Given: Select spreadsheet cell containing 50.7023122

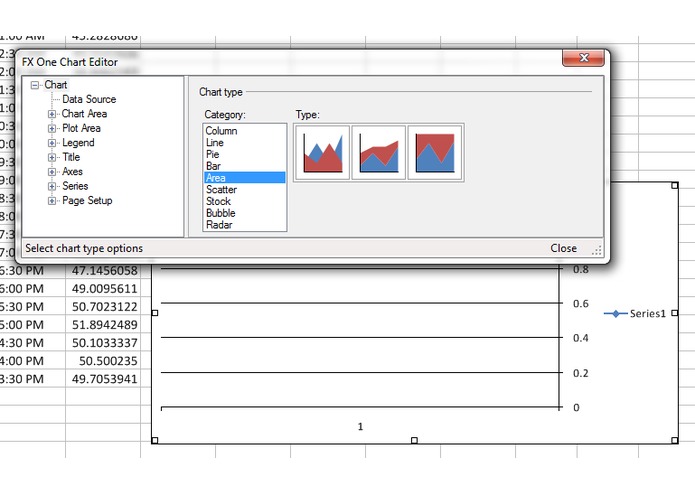Looking at the screenshot, I should point(103,307).
